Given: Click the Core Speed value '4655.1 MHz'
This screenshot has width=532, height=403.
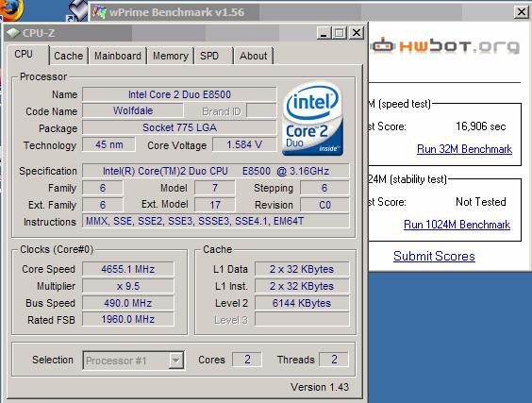Looking at the screenshot, I should coord(128,269).
